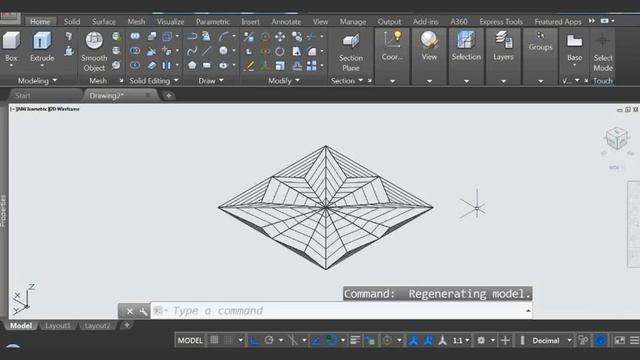Close the command line with X
Image resolution: width=640 pixels, height=360 pixels.
[129, 311]
